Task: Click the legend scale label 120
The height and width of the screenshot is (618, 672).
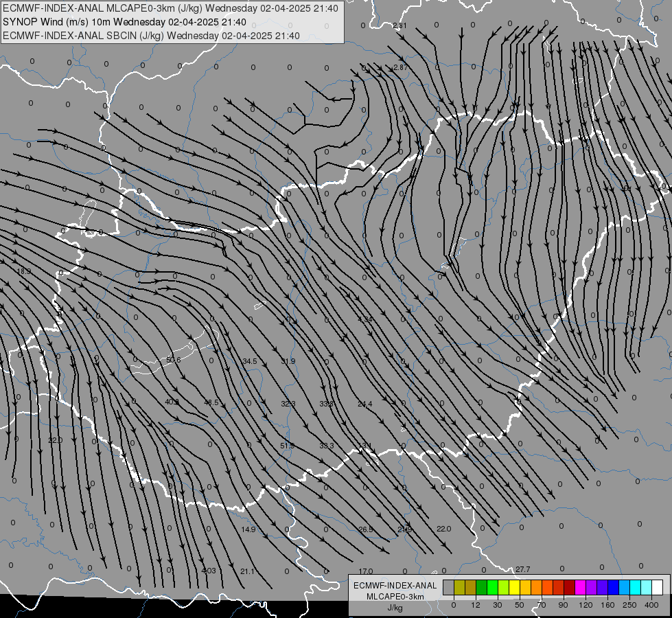Action: coord(586,605)
